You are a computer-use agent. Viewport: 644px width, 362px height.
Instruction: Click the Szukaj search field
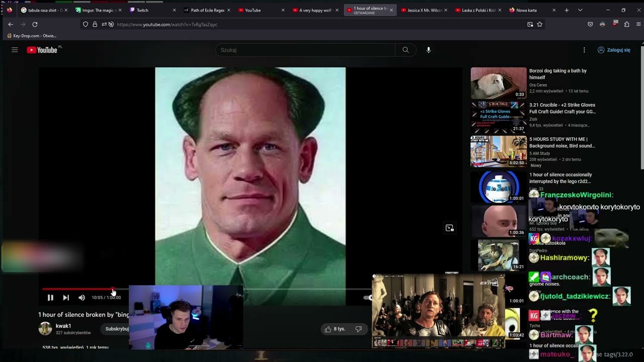coord(305,50)
